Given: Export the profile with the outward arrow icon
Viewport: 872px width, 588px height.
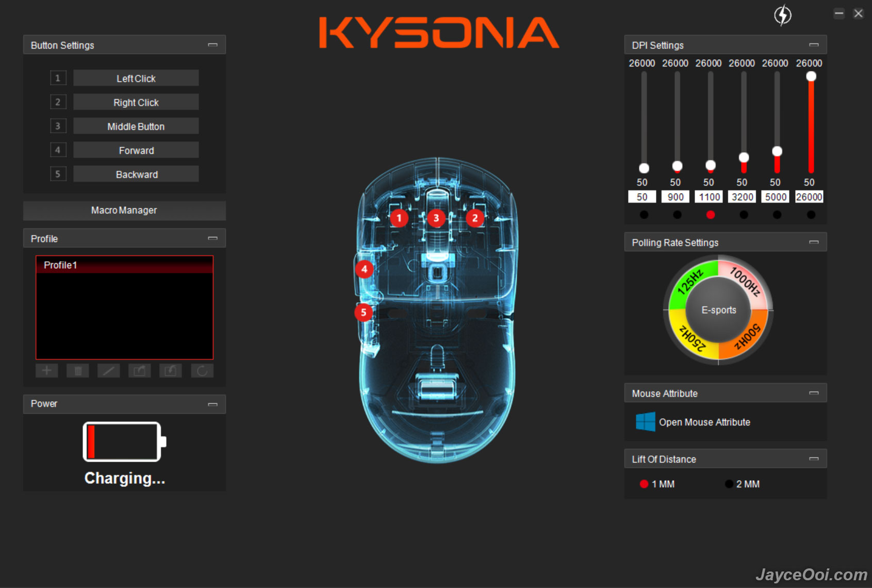Looking at the screenshot, I should coord(140,370).
